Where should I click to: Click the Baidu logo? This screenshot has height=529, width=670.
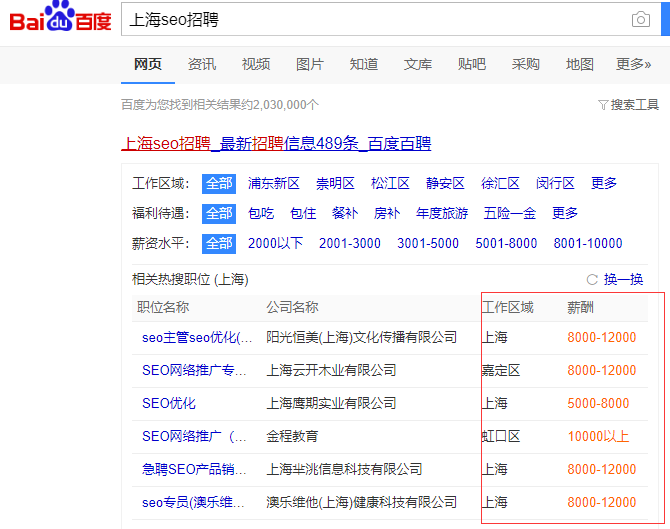[60, 20]
